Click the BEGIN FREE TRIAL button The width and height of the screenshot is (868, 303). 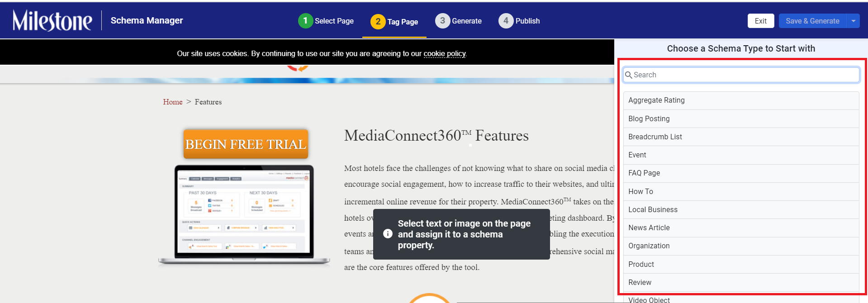246,144
